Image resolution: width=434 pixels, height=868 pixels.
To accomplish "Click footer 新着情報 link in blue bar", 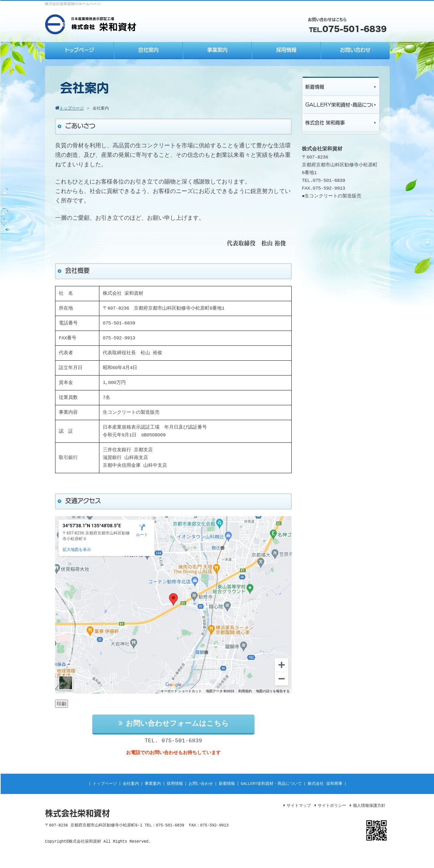I will click(227, 783).
